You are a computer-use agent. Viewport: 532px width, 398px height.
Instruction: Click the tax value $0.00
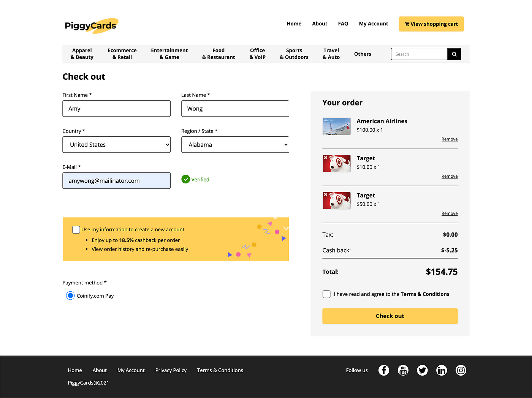450,235
